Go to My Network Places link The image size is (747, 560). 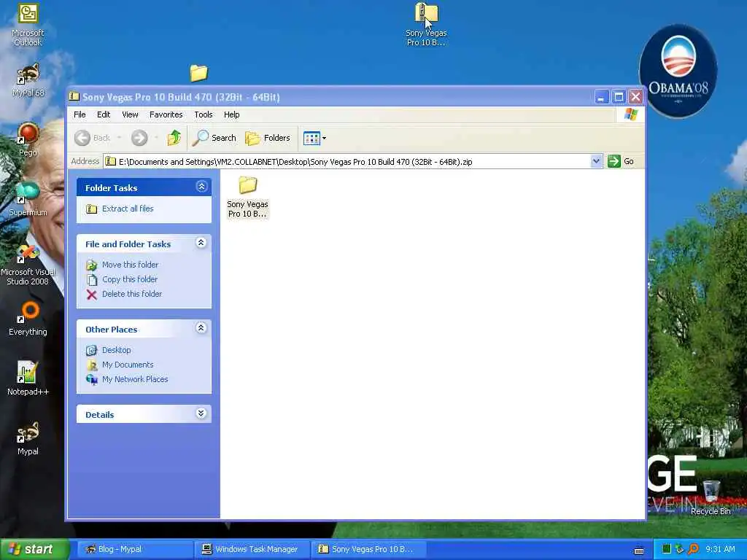[135, 379]
